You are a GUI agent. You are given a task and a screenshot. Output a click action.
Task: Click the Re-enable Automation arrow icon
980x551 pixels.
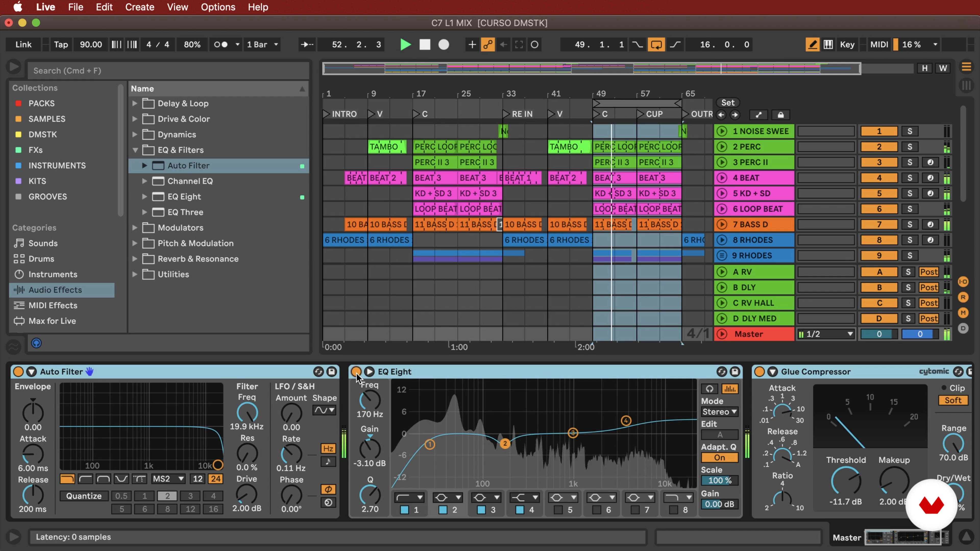503,44
